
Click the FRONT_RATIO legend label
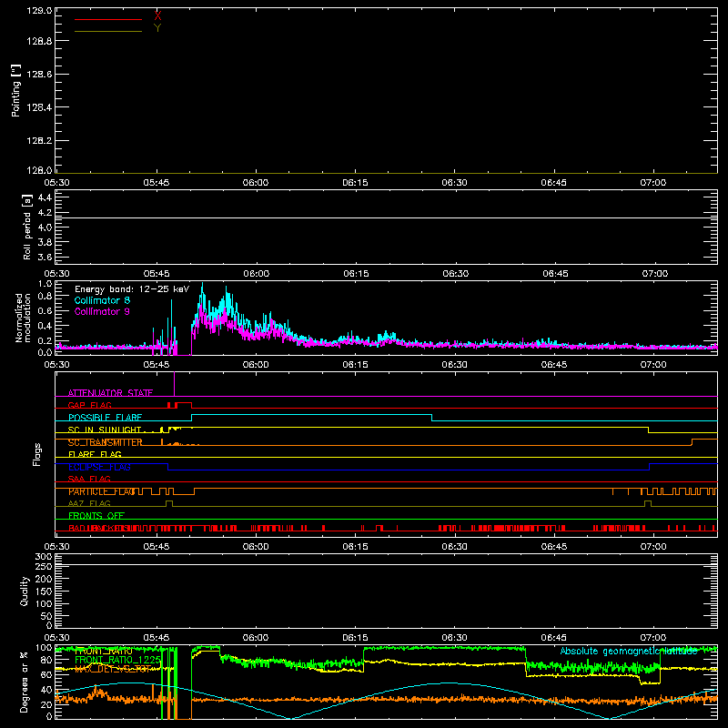104,652
